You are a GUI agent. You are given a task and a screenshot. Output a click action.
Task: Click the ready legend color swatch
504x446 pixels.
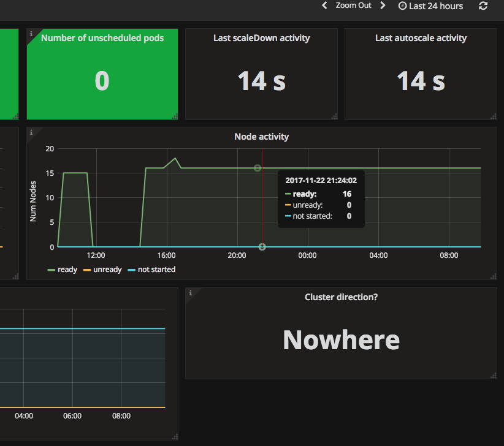pyautogui.click(x=51, y=270)
